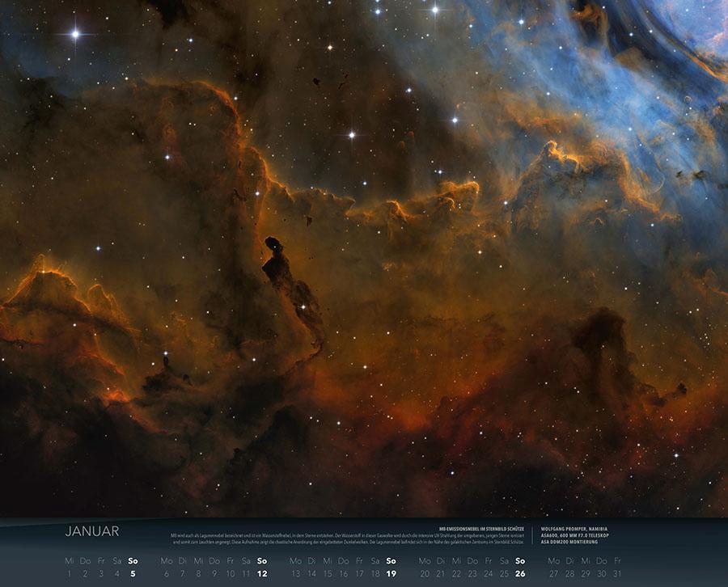Image resolution: width=728 pixels, height=587 pixels.
Task: Select Sunday the 12th in the calendar
Action: (x=262, y=573)
